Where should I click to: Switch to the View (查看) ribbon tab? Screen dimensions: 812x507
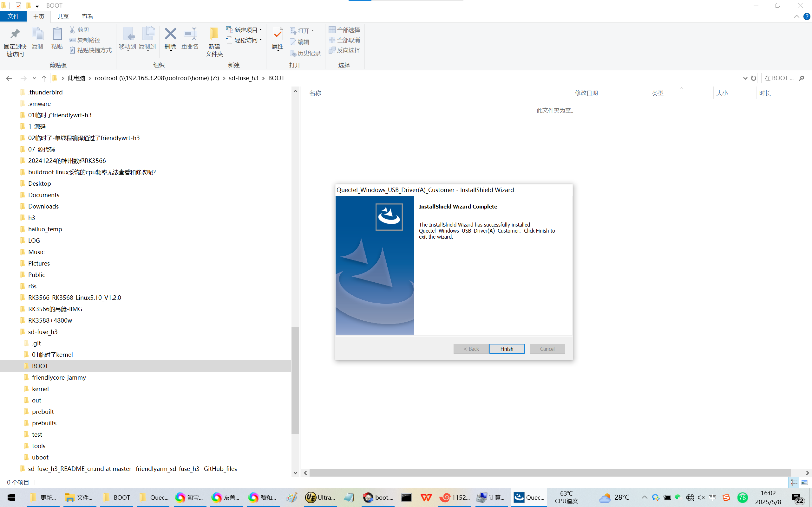(87, 16)
